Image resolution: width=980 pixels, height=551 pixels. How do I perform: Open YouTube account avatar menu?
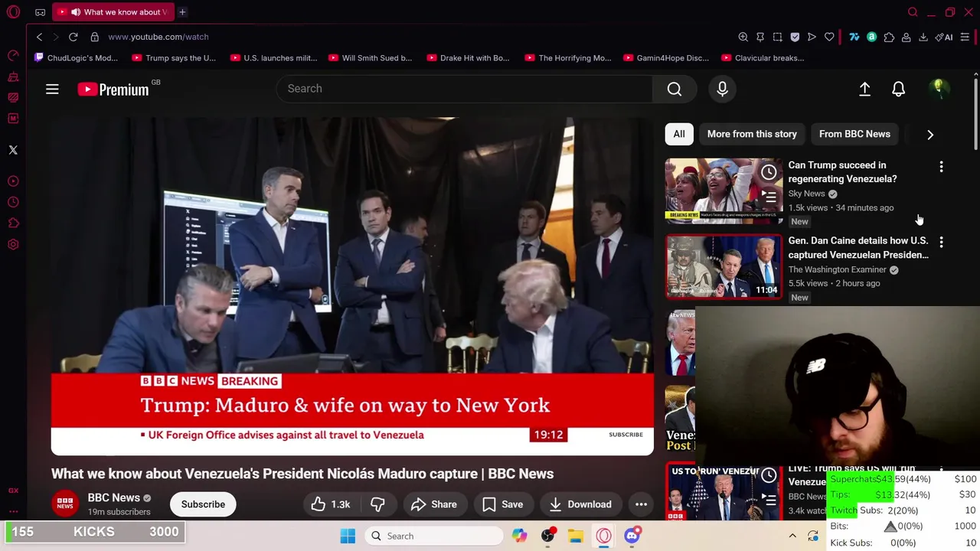point(938,89)
